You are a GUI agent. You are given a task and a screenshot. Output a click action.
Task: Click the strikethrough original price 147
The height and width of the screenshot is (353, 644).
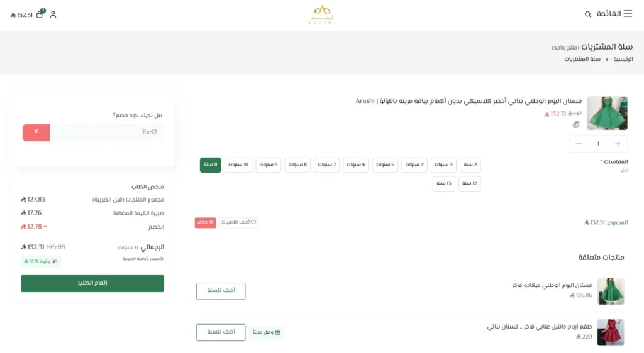point(575,114)
